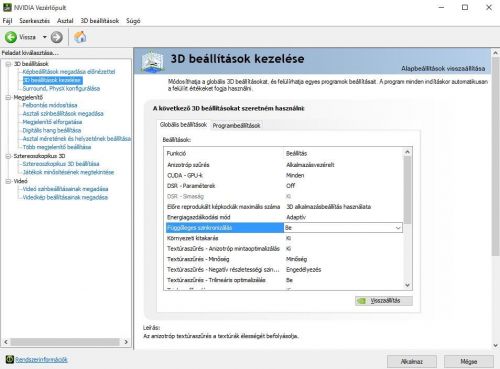Click the Alapbeállítások visszaállítása link
500x369 pixels.
tap(443, 68)
